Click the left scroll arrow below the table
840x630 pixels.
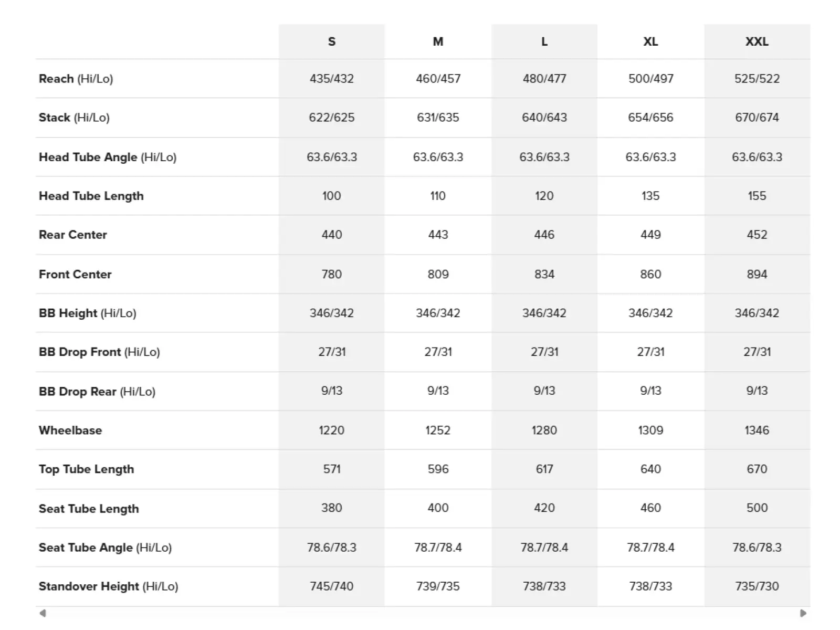click(43, 613)
